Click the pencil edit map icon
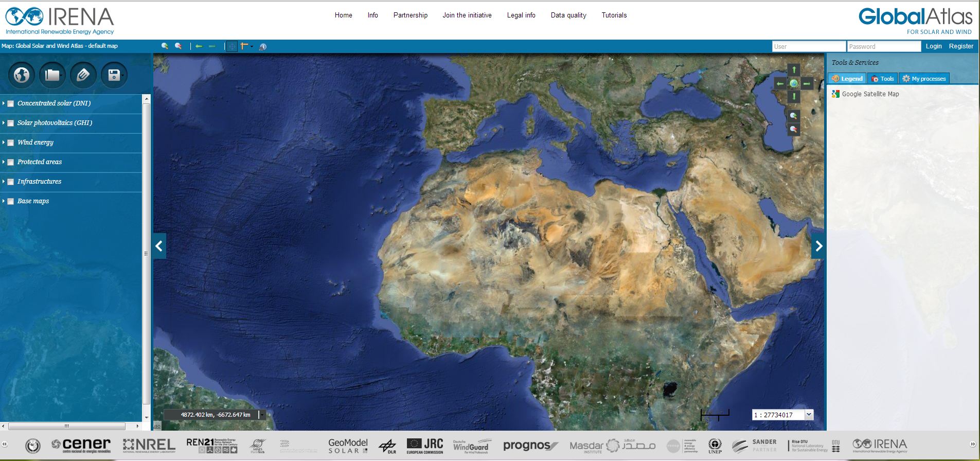Viewport: 980px width, 461px height. 83,75
